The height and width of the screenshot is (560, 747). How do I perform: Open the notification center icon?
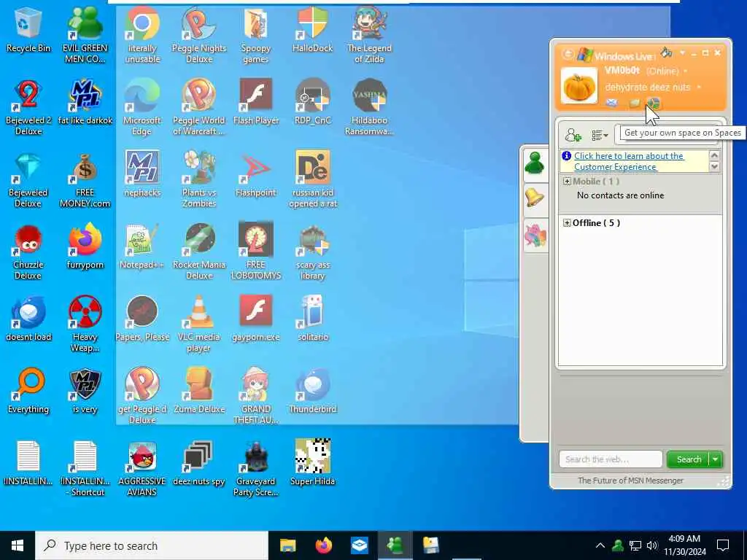[723, 545]
